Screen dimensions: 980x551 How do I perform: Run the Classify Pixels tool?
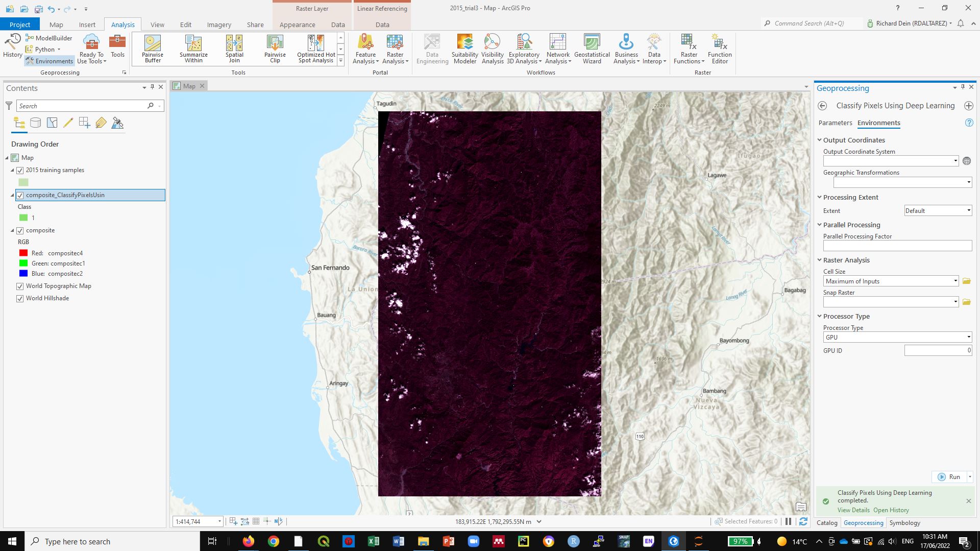[951, 476]
